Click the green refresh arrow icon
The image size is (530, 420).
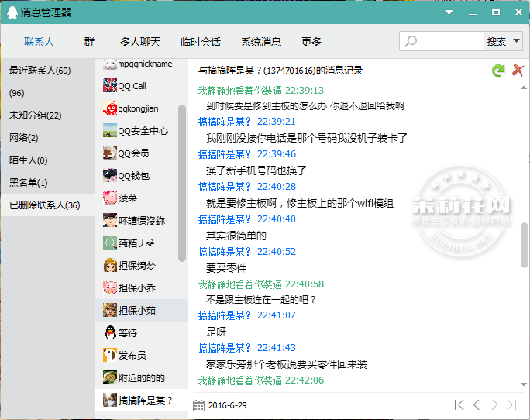[498, 71]
